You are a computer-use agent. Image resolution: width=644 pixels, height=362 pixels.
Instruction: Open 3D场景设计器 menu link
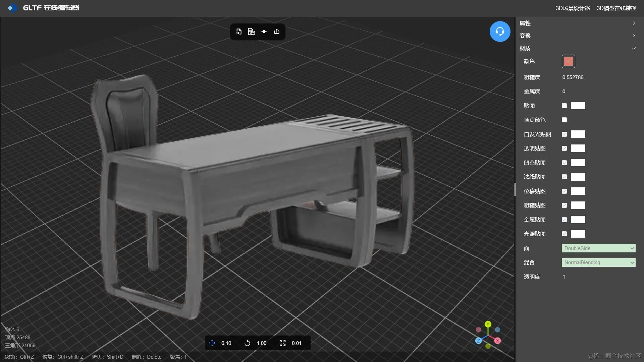pyautogui.click(x=573, y=8)
